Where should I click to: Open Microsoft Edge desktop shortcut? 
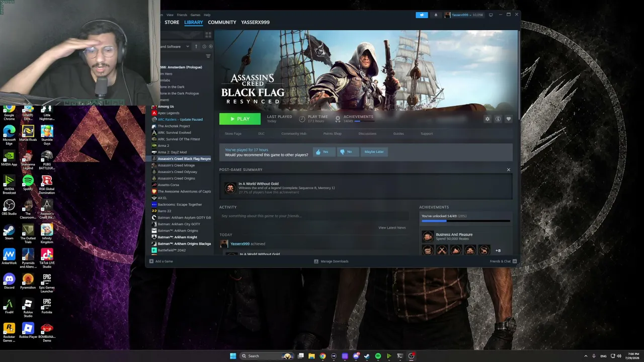click(9, 136)
